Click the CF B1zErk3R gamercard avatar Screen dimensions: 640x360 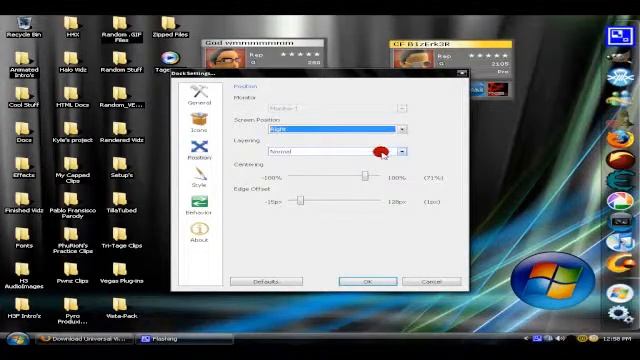pyautogui.click(x=413, y=58)
